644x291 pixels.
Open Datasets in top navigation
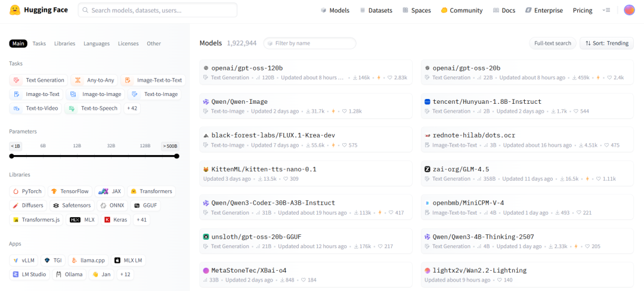(x=376, y=10)
